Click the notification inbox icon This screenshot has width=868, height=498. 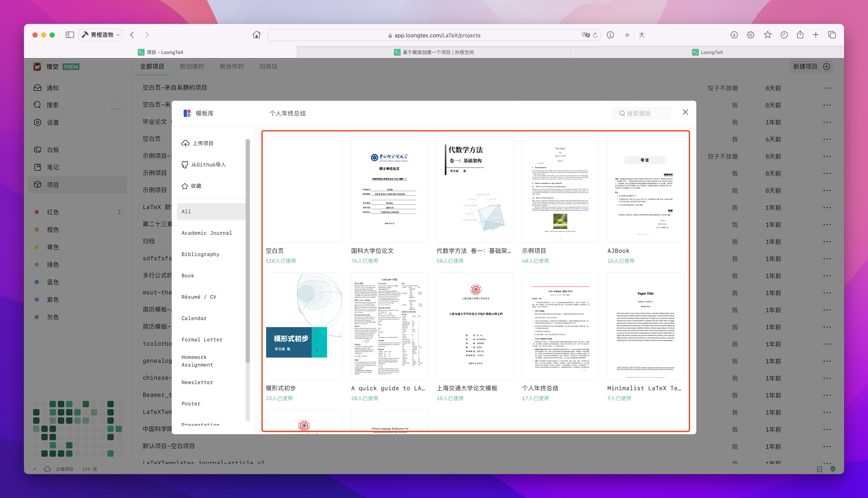(x=37, y=88)
